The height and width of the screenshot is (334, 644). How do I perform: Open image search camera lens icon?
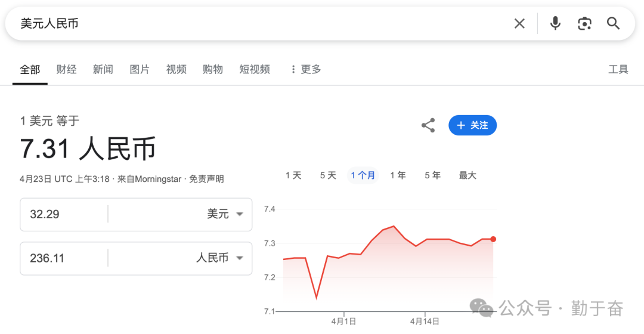pos(584,23)
